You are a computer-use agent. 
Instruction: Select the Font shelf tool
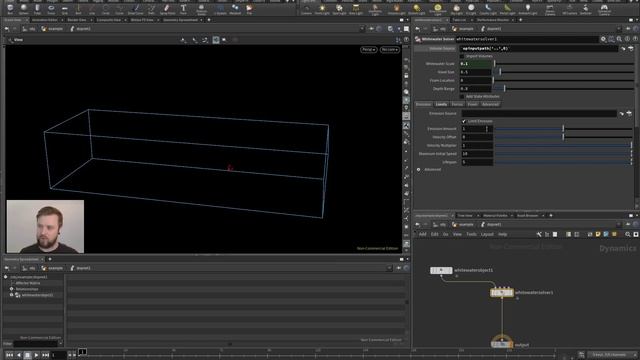[183, 9]
